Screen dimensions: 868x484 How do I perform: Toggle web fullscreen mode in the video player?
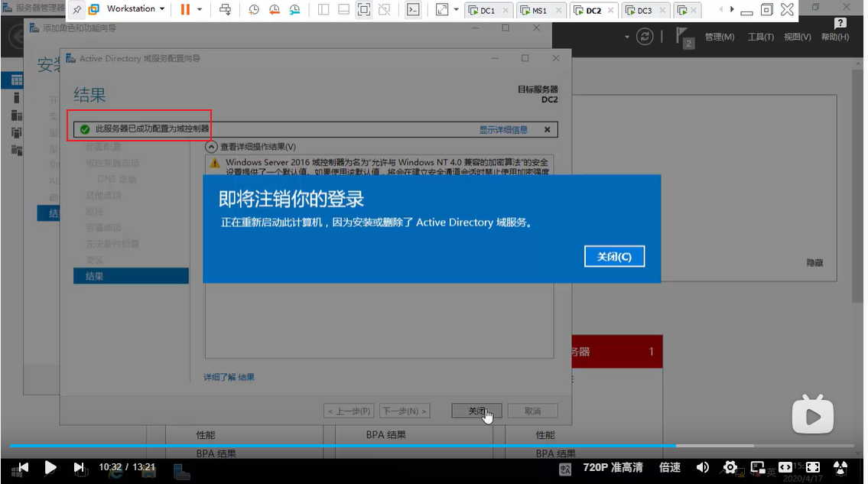pyautogui.click(x=813, y=468)
